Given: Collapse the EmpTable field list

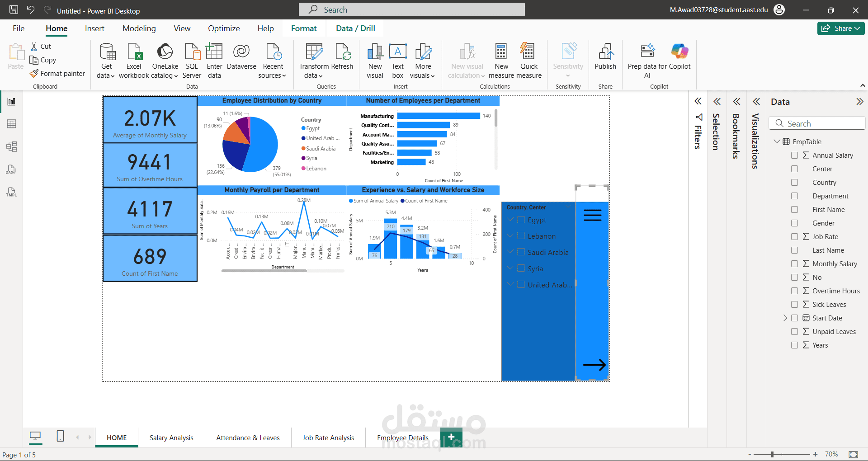Looking at the screenshot, I should coord(777,141).
